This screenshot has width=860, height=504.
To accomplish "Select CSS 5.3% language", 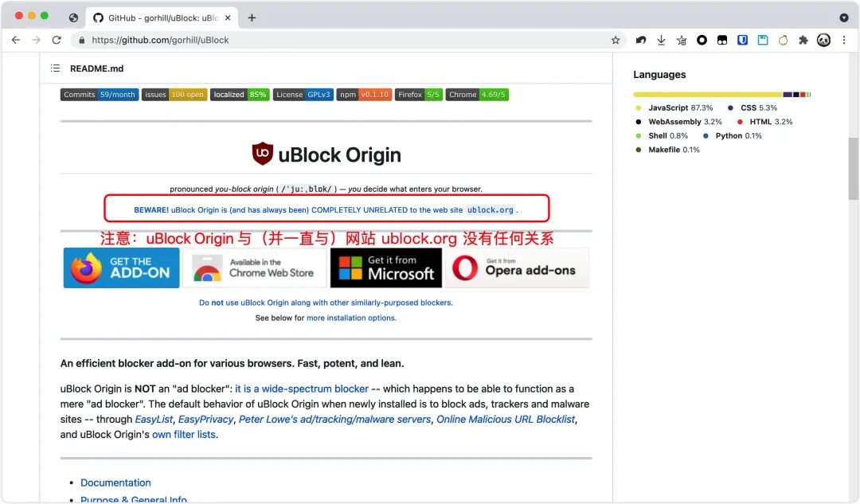I will [752, 108].
